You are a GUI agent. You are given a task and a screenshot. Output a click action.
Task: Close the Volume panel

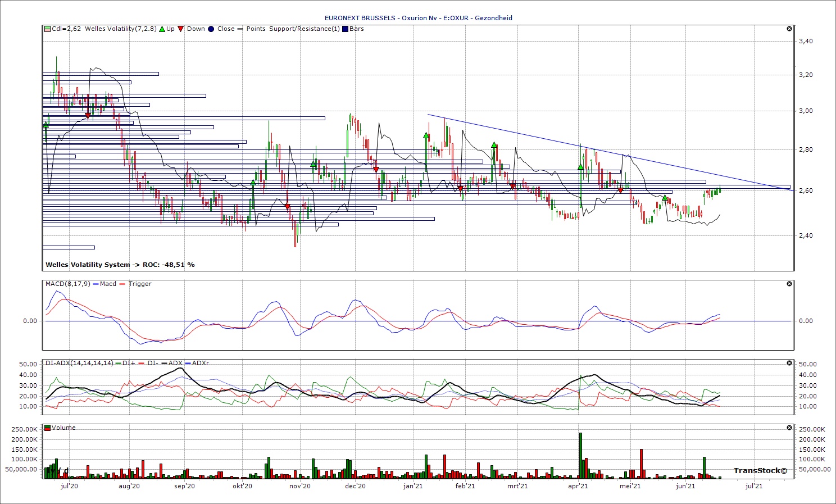789,428
